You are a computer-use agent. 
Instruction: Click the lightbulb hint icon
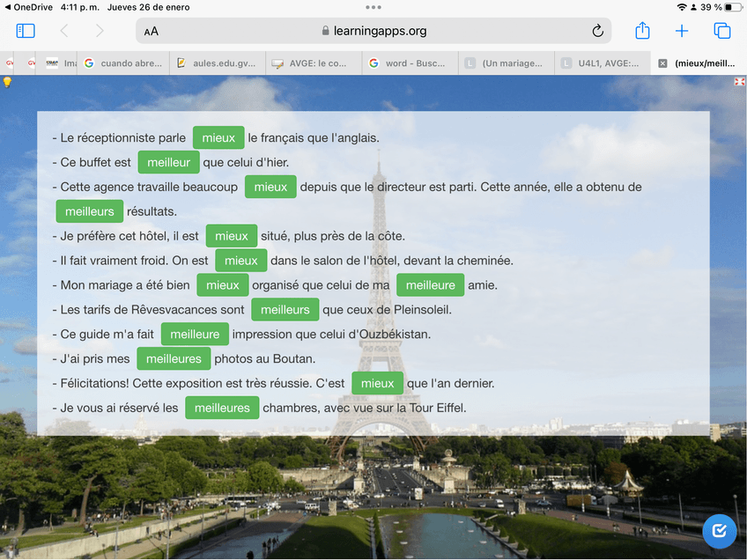[7, 82]
